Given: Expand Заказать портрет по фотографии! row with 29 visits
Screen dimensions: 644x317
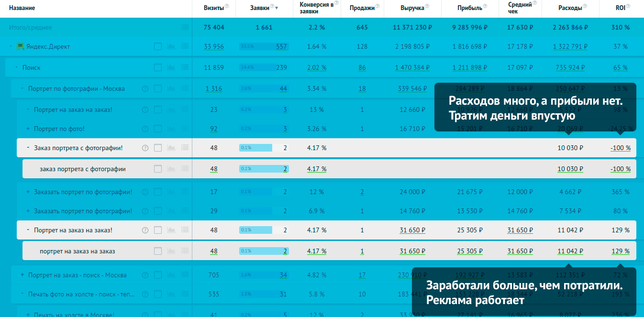Looking at the screenshot, I should [x=28, y=211].
